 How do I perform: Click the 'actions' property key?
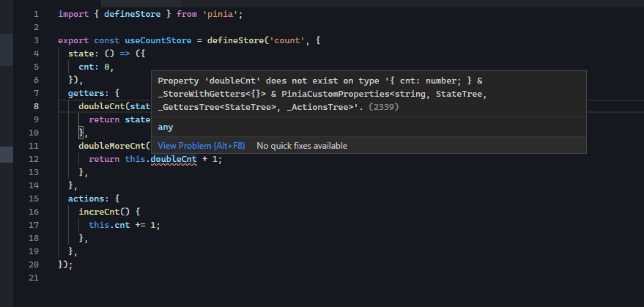pyautogui.click(x=86, y=199)
